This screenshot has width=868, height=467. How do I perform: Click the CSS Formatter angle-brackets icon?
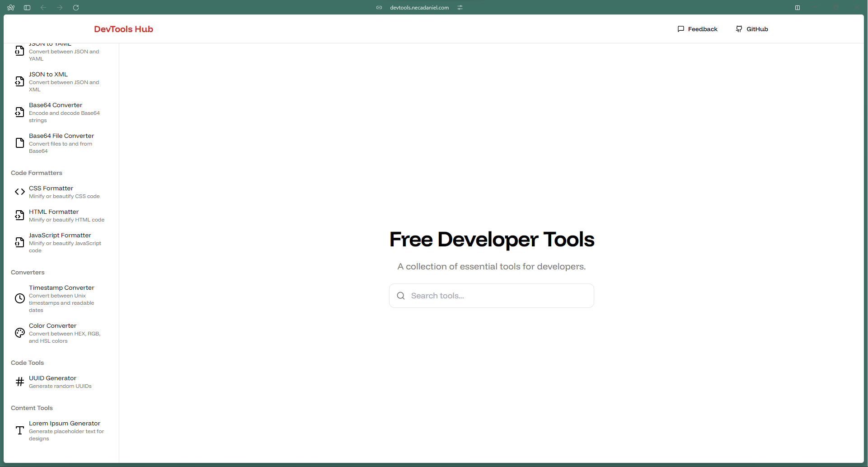[x=19, y=192]
